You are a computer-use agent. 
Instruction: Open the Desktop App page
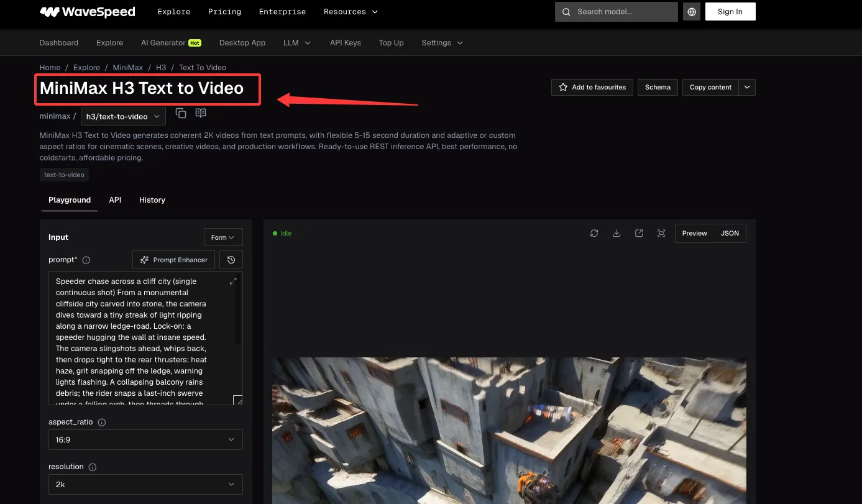point(242,43)
